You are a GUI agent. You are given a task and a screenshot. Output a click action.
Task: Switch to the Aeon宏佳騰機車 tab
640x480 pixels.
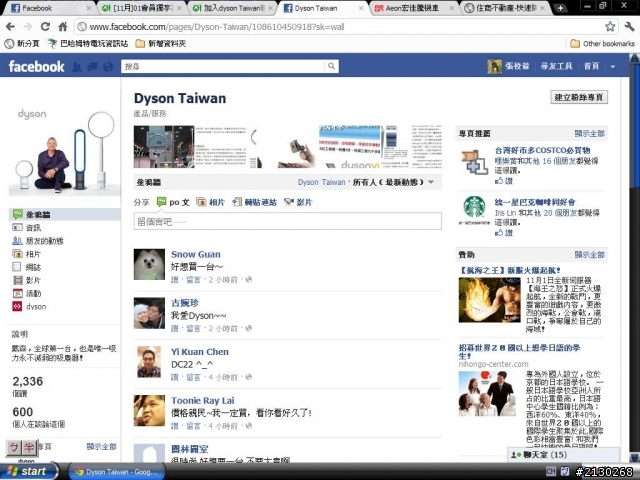414,8
